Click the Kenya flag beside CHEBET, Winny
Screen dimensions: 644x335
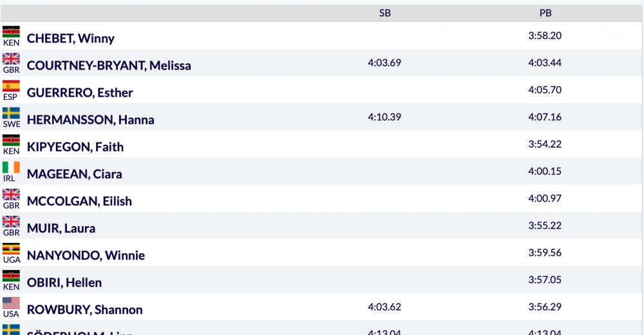[11, 32]
